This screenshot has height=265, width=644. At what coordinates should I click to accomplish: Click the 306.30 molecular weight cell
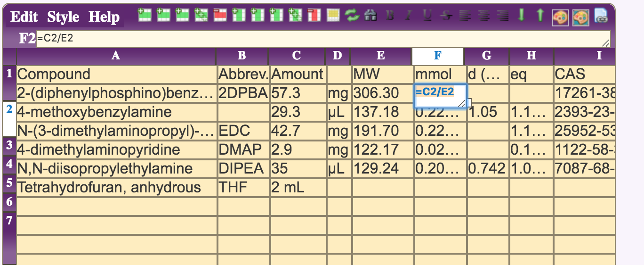click(382, 93)
